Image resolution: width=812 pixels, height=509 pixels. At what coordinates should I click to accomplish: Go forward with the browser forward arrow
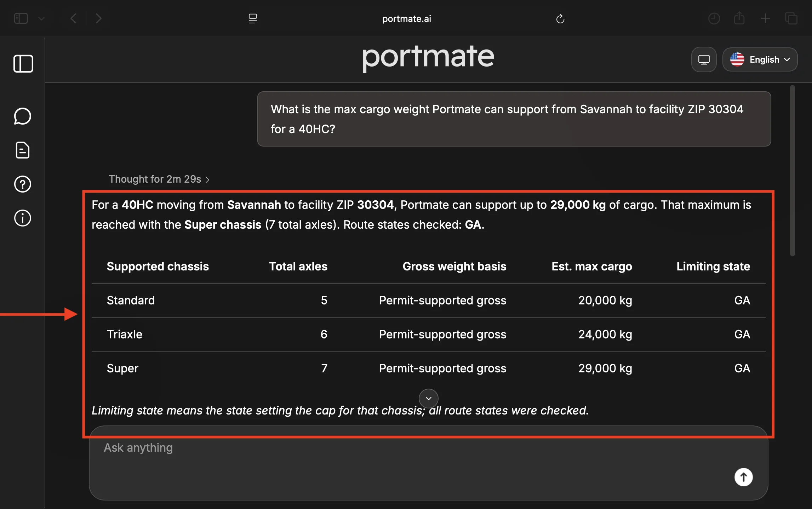pos(98,18)
